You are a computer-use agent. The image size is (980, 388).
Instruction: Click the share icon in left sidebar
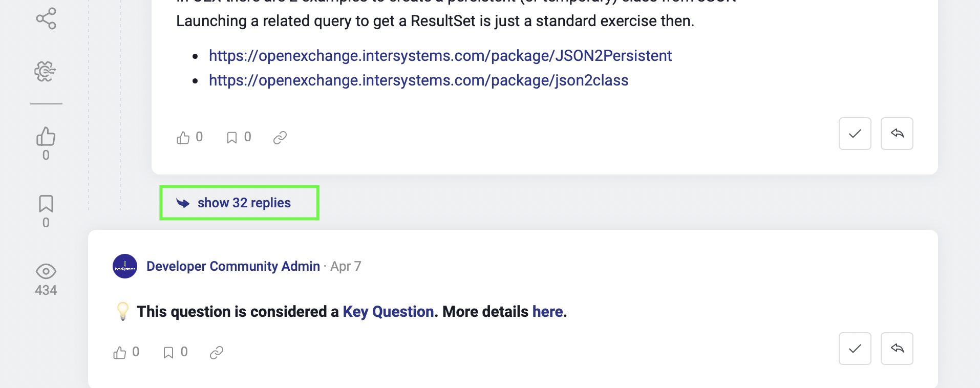point(46,19)
